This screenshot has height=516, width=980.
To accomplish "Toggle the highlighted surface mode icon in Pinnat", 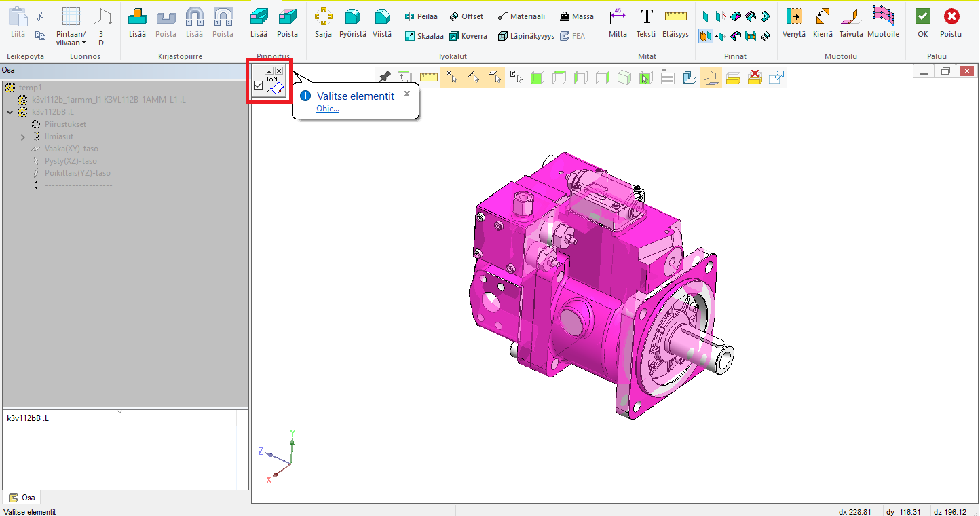I will pyautogui.click(x=706, y=36).
